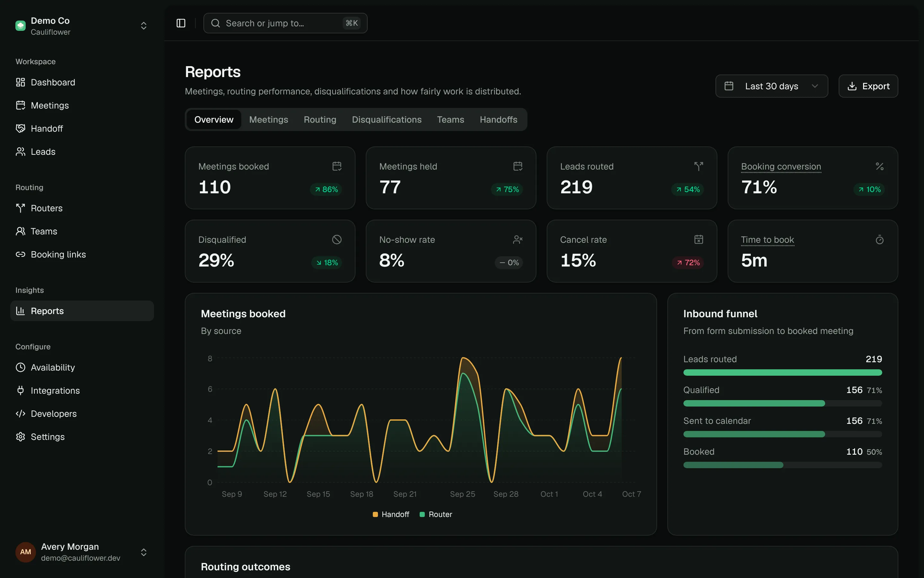Open Routers in the sidebar
This screenshot has height=578, width=924.
(82, 208)
